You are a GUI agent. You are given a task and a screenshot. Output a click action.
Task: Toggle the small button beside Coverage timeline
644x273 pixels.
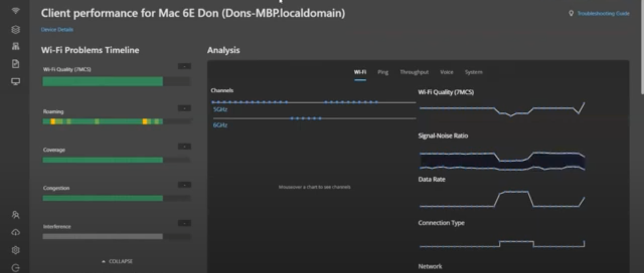tap(184, 146)
